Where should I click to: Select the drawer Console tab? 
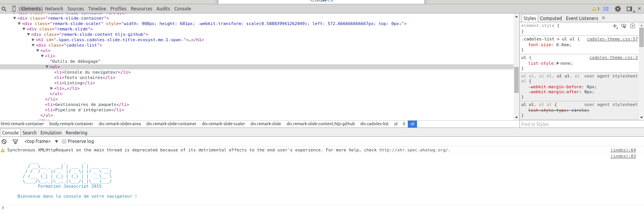pos(10,133)
